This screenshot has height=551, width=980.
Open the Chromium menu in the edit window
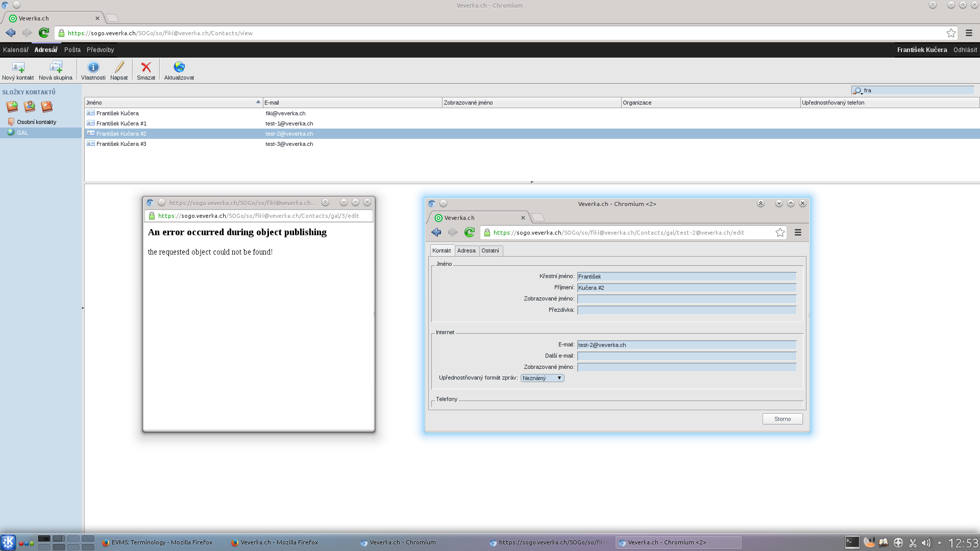(x=798, y=233)
